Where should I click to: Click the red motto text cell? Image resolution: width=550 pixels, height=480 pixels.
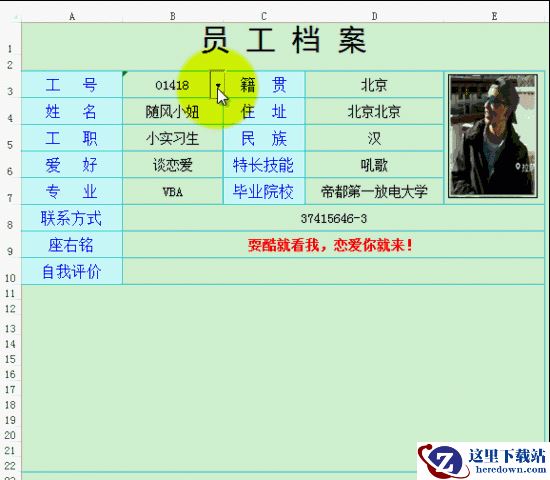click(334, 245)
